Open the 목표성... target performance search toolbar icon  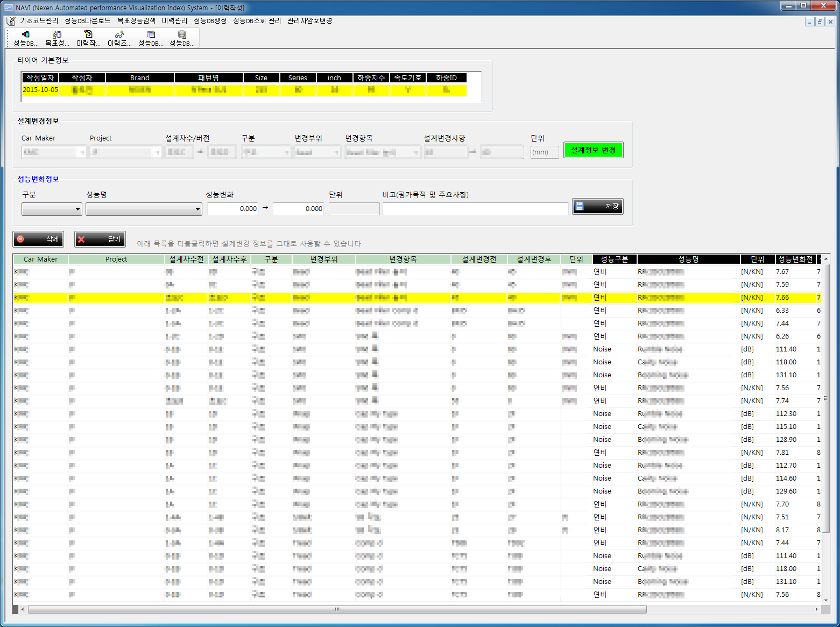pyautogui.click(x=57, y=34)
